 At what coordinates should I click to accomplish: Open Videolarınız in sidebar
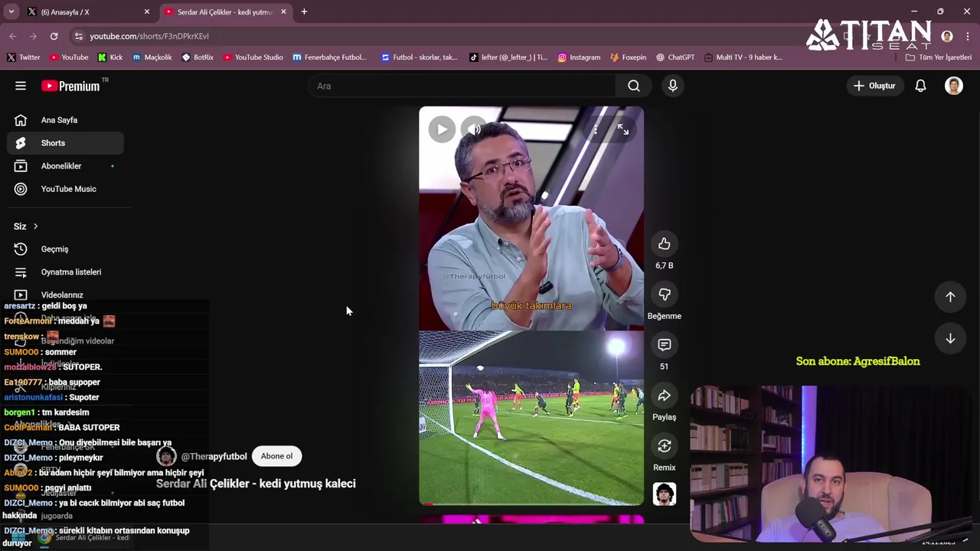(x=65, y=295)
